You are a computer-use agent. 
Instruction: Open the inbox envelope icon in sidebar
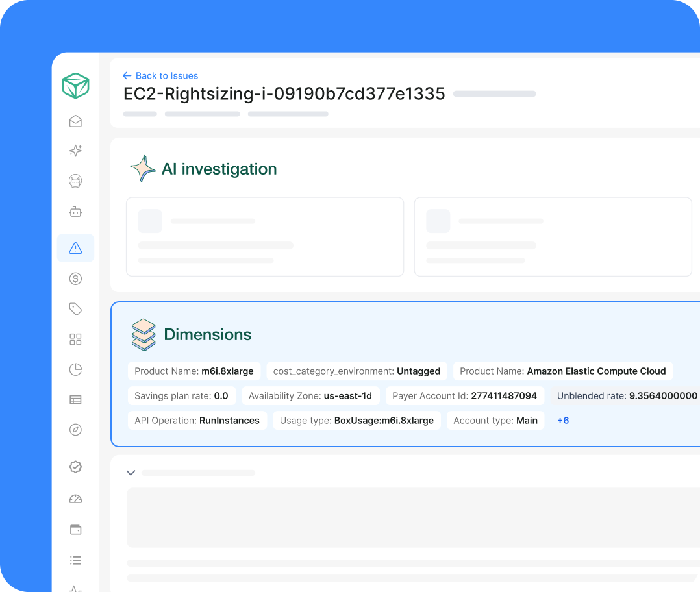pyautogui.click(x=75, y=121)
